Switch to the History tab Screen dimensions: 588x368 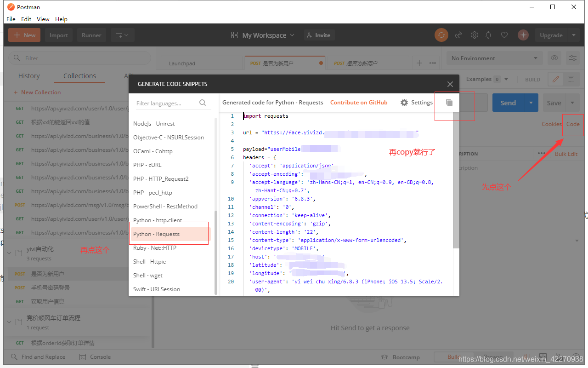click(29, 76)
